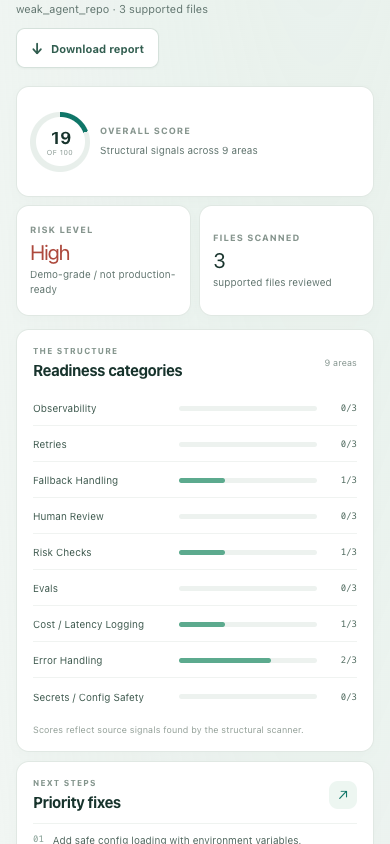Viewport: 390px width, 844px height.
Task: Click the download arrow icon
Action: pos(37,49)
